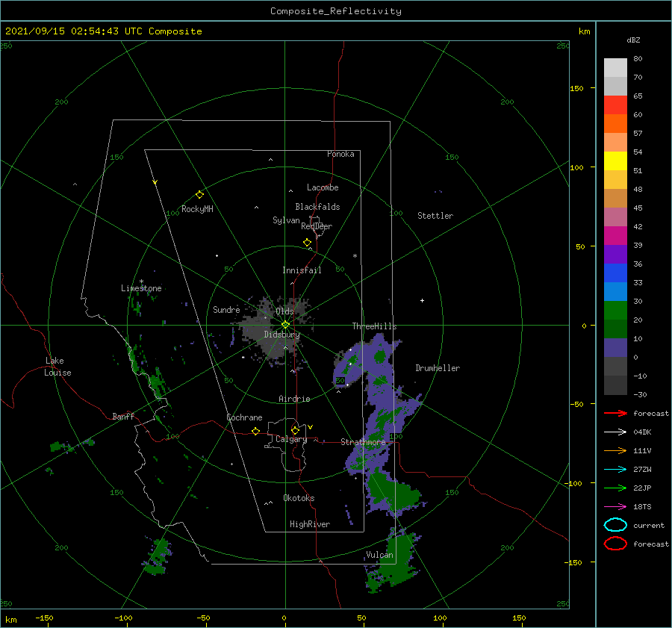Click the red forecast ellipse icon
The image size is (672, 628).
(615, 544)
